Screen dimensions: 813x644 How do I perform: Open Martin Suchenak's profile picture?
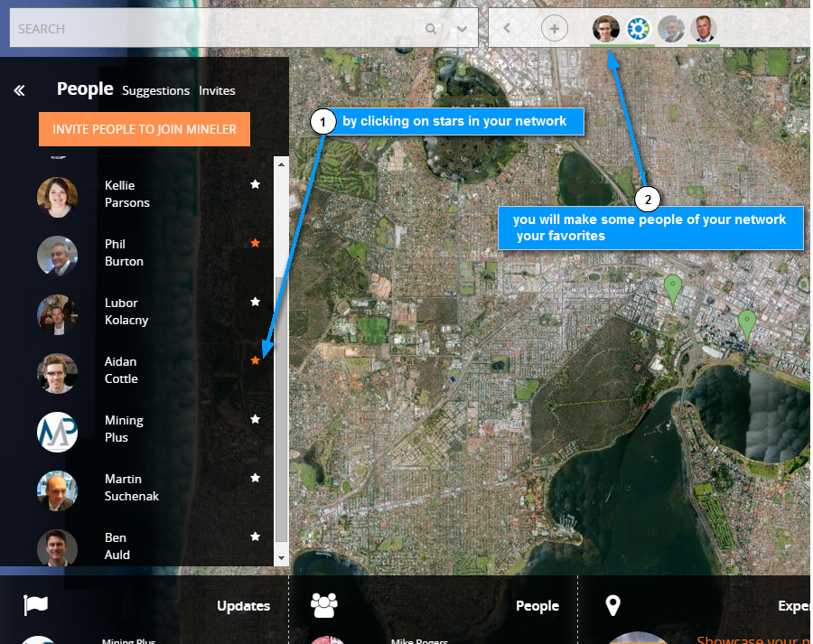click(57, 490)
